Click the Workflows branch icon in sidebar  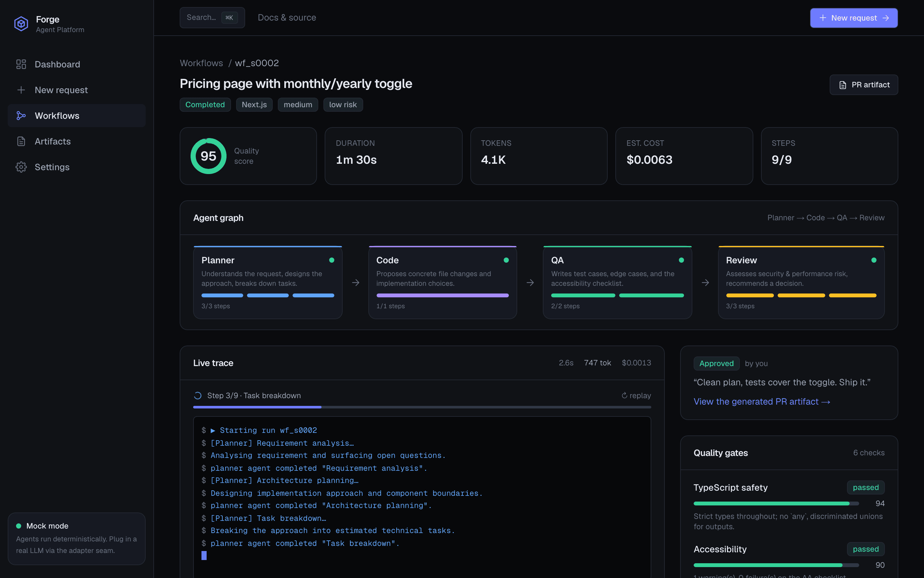click(x=21, y=116)
